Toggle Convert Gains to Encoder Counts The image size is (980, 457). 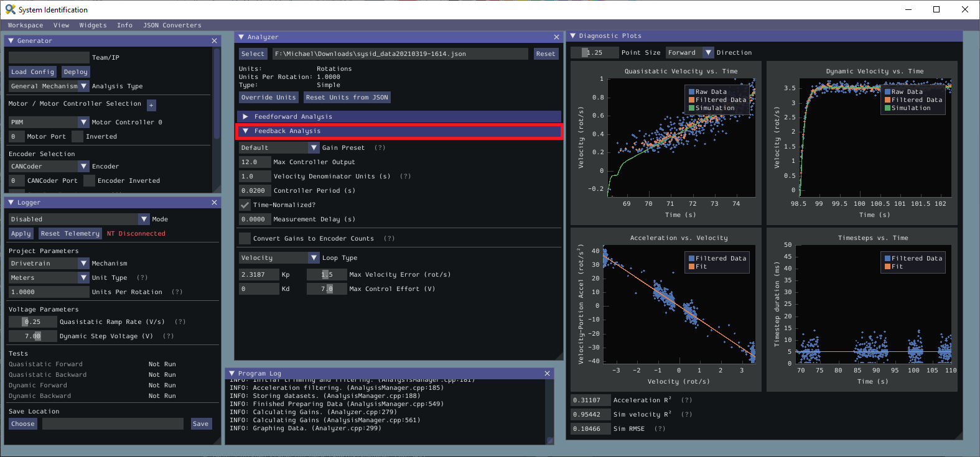[245, 239]
